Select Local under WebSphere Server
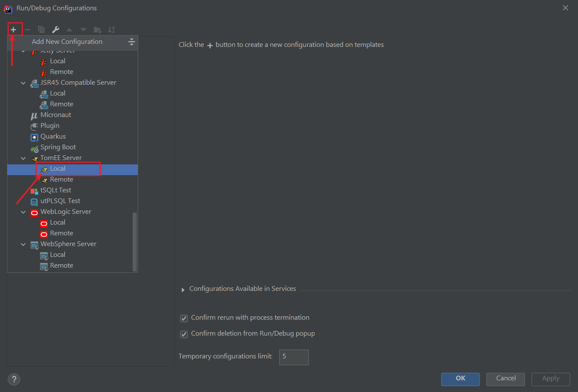Image resolution: width=578 pixels, height=392 pixels. coord(72,255)
